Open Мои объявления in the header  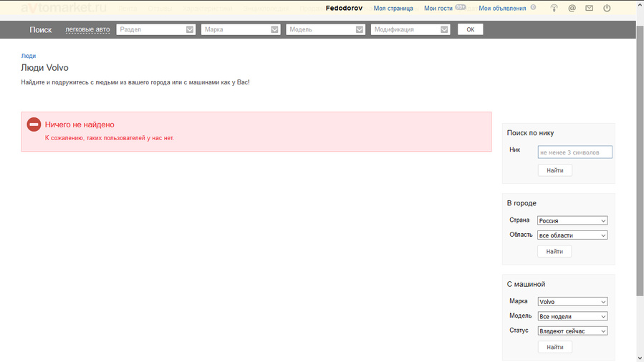[x=502, y=8]
